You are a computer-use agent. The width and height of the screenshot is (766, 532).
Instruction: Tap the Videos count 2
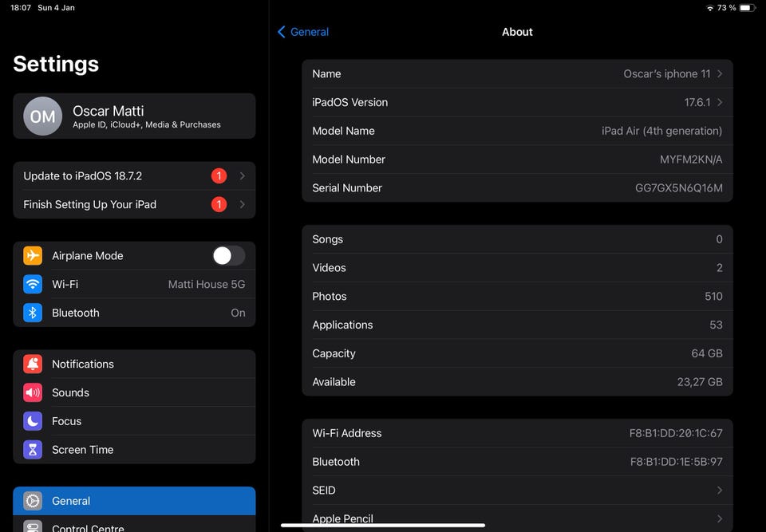(x=719, y=268)
